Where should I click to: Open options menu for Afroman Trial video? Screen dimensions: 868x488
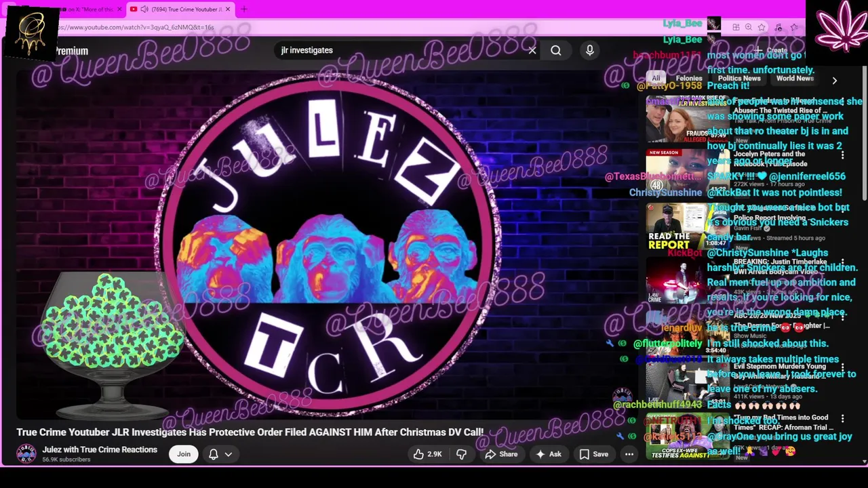click(843, 419)
